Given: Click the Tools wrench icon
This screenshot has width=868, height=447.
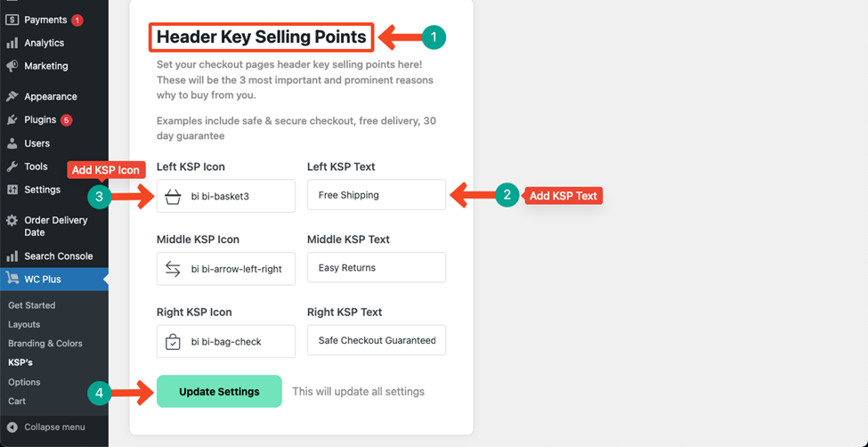Looking at the screenshot, I should [12, 167].
